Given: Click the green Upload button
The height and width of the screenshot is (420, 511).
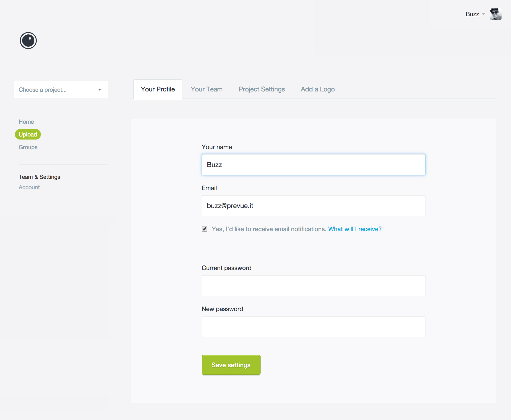Looking at the screenshot, I should pos(28,135).
